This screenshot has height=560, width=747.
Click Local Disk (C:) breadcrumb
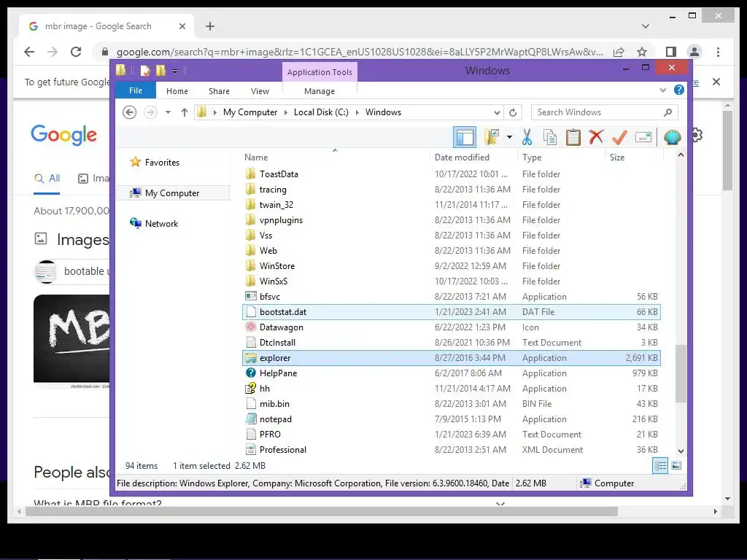pyautogui.click(x=321, y=112)
